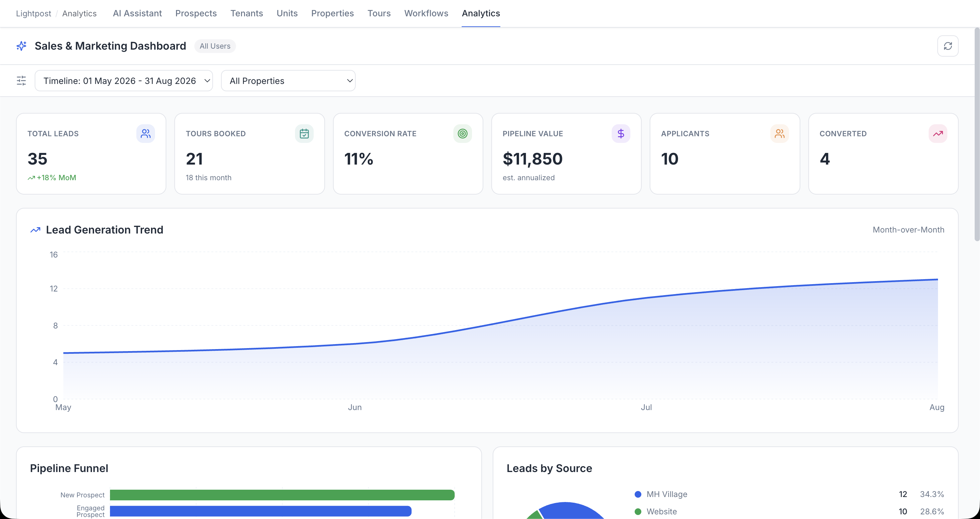Click the blue pie chart slice
The width and height of the screenshot is (980, 519).
(571, 511)
